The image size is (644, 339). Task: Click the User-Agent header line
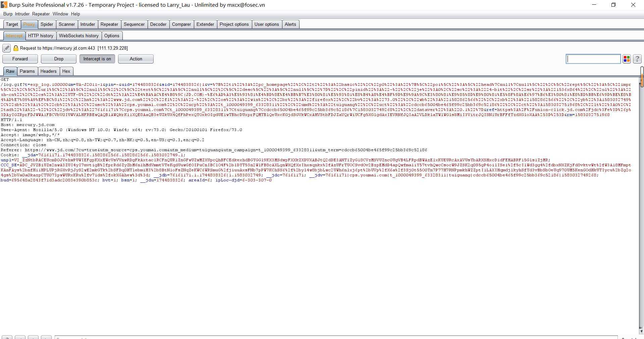coord(121,130)
